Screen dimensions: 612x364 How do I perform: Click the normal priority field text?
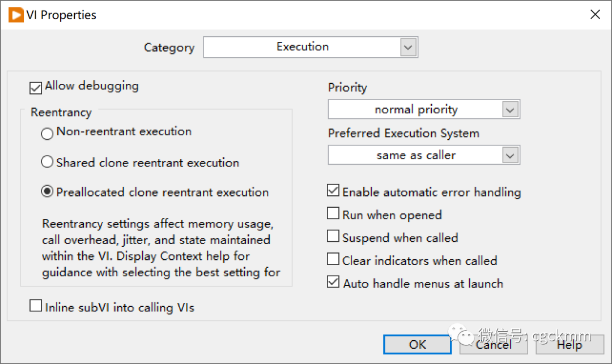tap(415, 109)
